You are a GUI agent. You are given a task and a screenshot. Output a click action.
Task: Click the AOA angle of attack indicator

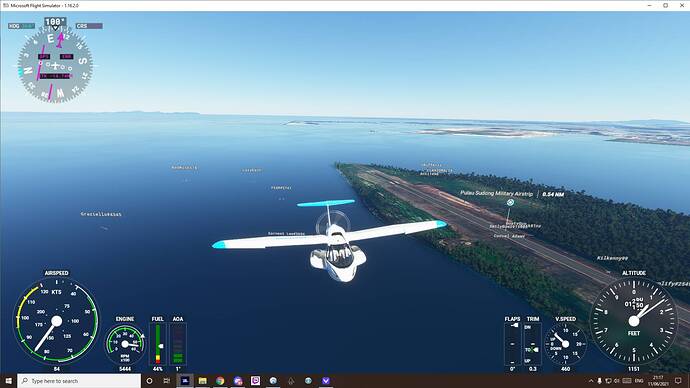point(178,344)
